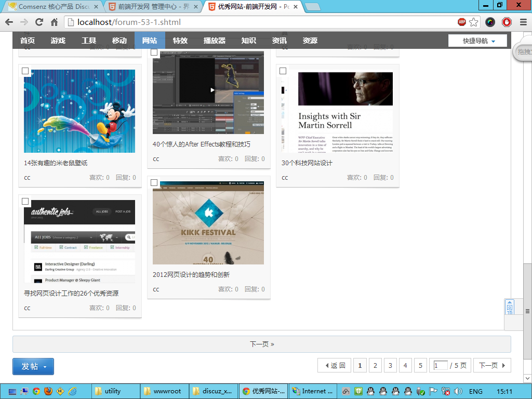The width and height of the screenshot is (532, 399).
Task: Open the computer icon in quick launch
Action: tap(24, 392)
